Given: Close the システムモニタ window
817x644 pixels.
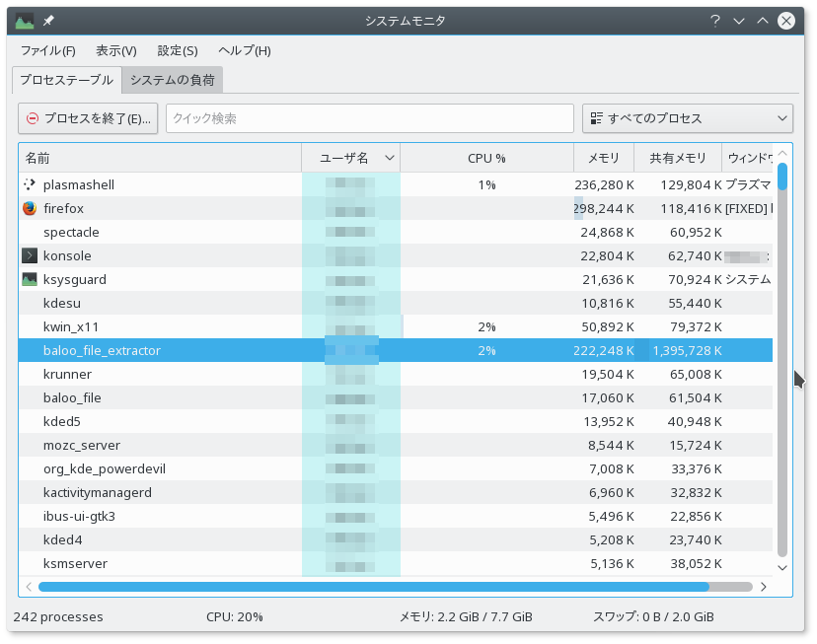Looking at the screenshot, I should (786, 21).
